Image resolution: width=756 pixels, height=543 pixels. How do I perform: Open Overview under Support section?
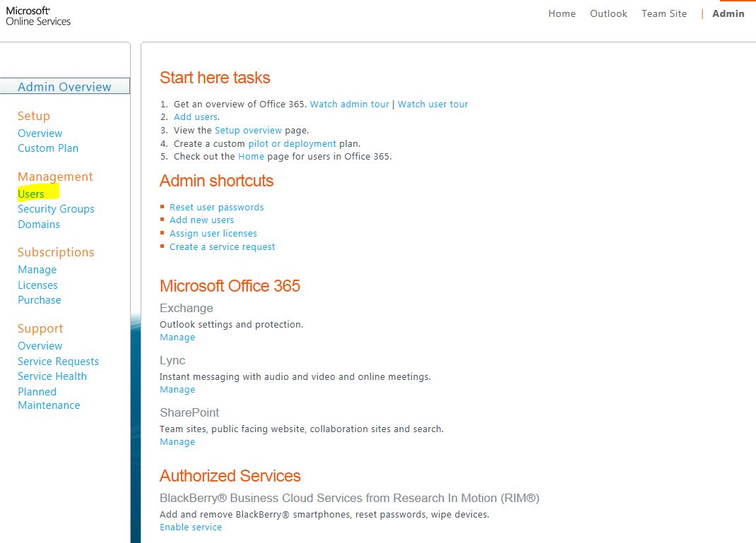click(40, 346)
